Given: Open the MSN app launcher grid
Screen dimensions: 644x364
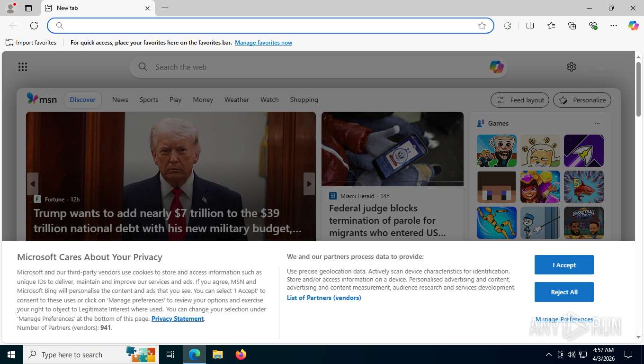Looking at the screenshot, I should 23,67.
